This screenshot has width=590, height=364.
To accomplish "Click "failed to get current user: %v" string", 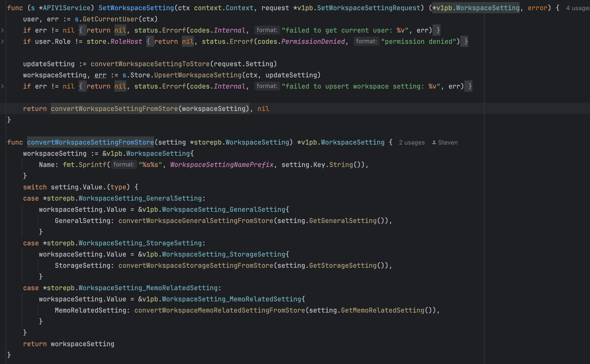I will point(345,30).
